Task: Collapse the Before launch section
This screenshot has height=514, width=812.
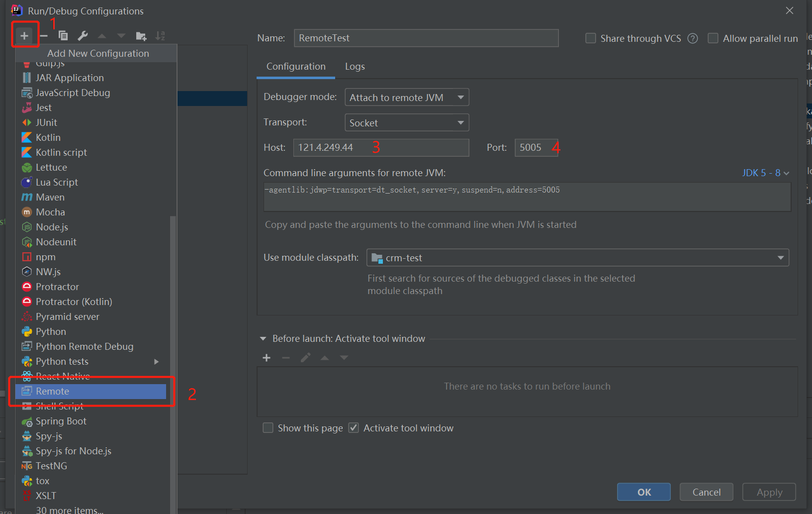Action: [263, 339]
